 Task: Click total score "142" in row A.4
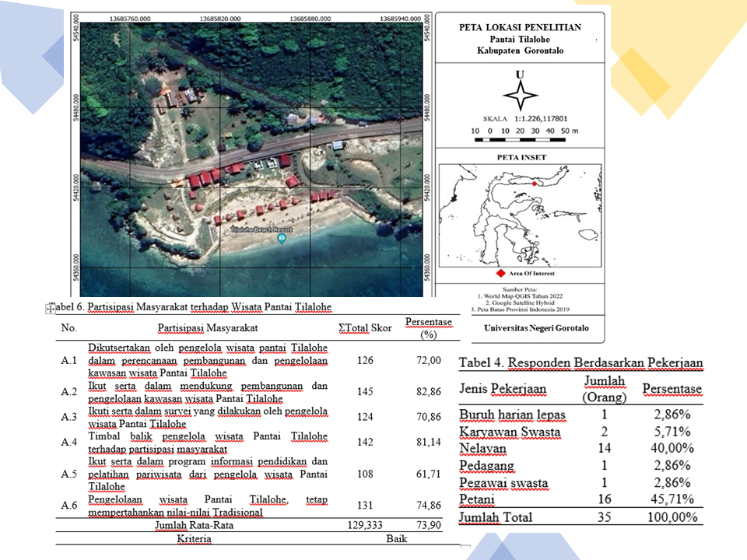click(x=365, y=442)
